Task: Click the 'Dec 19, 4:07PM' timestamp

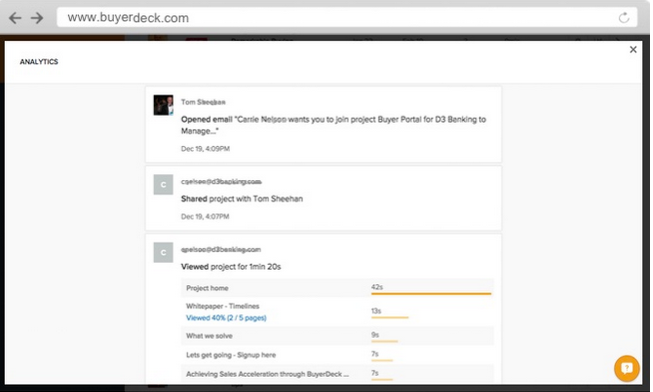Action: [x=205, y=217]
